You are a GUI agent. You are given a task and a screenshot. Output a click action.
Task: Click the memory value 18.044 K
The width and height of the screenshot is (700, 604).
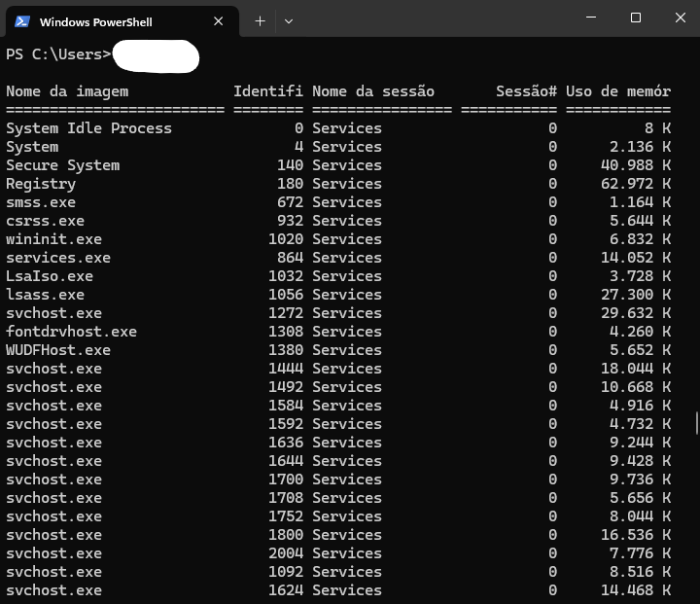(x=636, y=369)
